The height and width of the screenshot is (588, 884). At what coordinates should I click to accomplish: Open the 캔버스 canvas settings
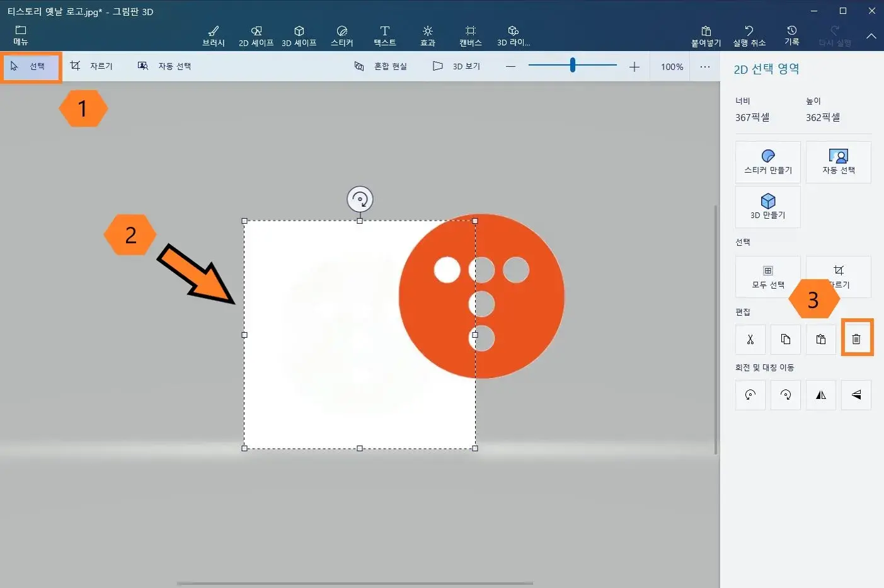click(471, 36)
